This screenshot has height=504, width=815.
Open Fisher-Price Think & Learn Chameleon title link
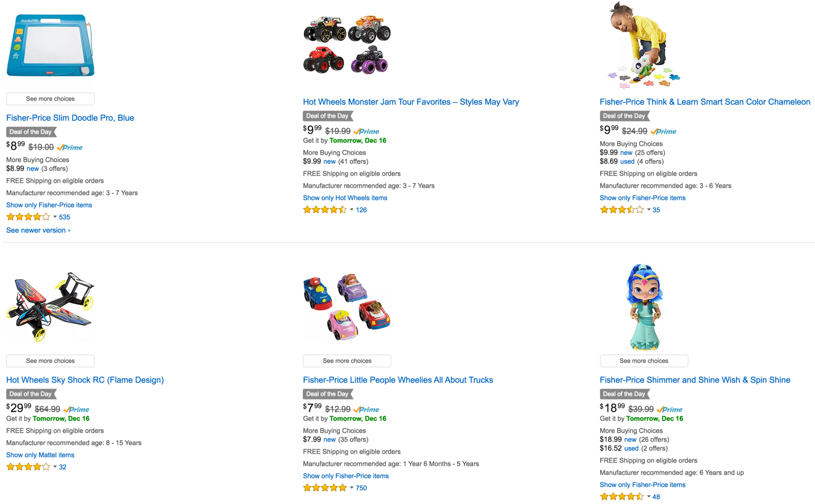704,102
